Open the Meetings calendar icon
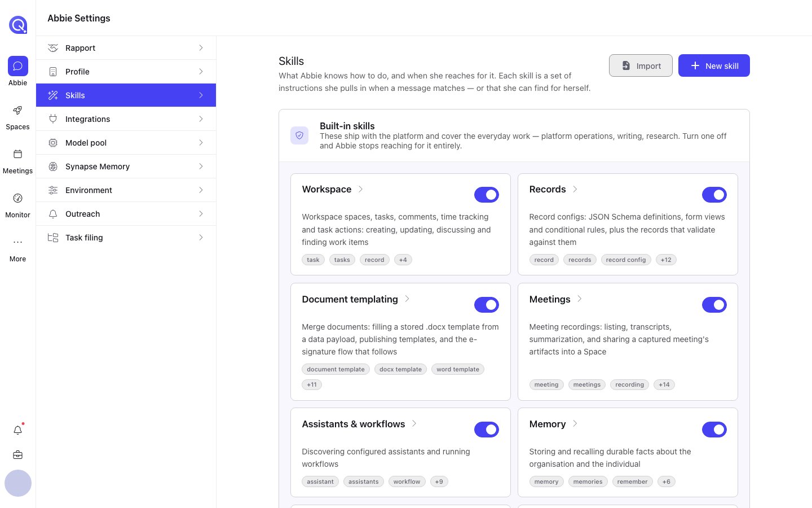 point(18,154)
